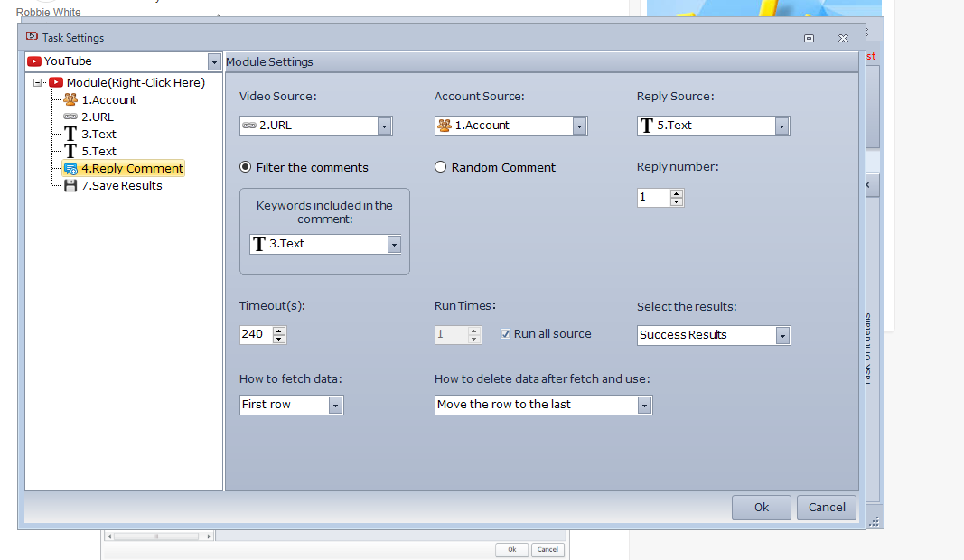The image size is (964, 560).
Task: Select the Filter the comments radio option
Action: pos(245,167)
